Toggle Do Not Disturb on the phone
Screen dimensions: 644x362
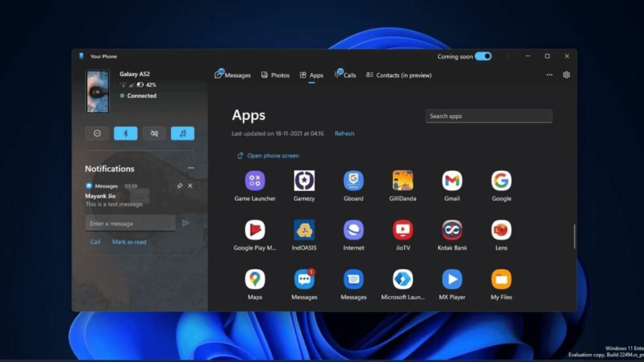pyautogui.click(x=97, y=133)
